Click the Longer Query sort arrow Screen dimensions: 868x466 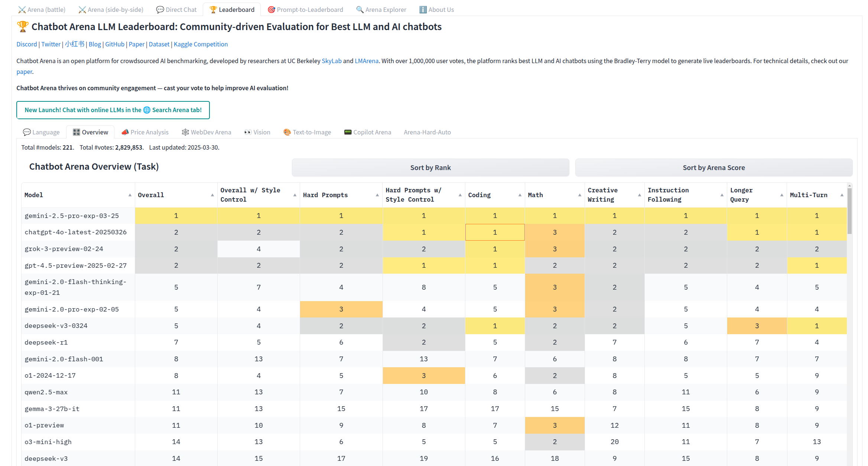tap(781, 195)
